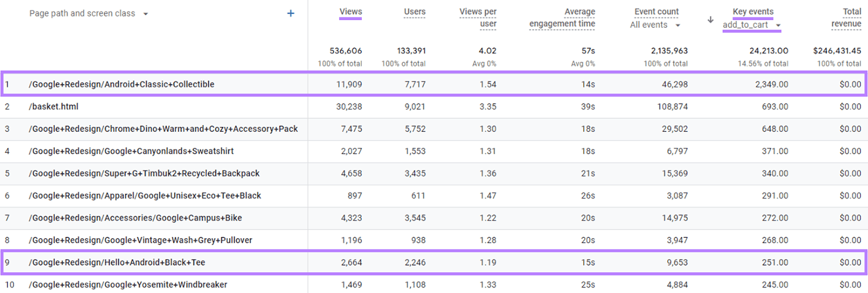Click Google Canyonlands Sweatshirt page path

131,151
